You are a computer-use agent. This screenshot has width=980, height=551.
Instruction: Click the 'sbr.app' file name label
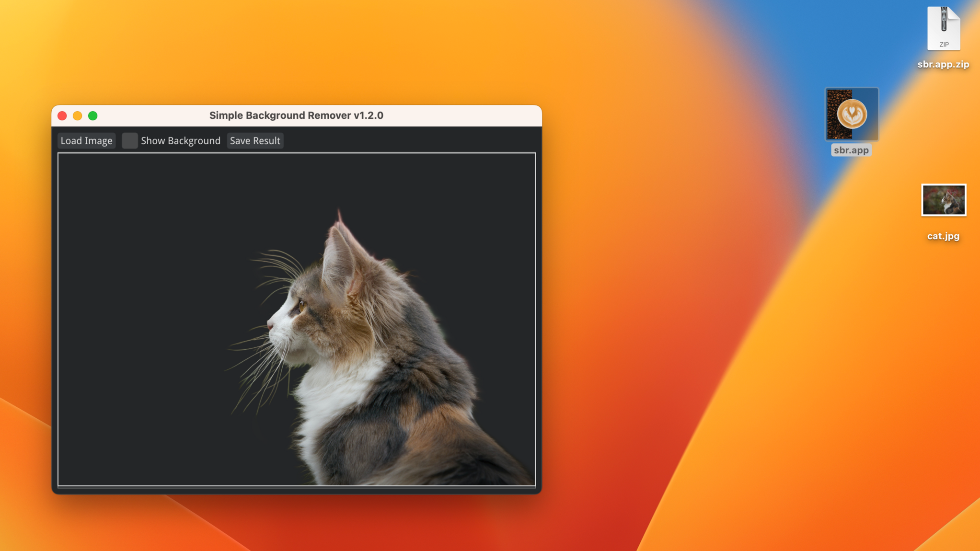(x=851, y=150)
